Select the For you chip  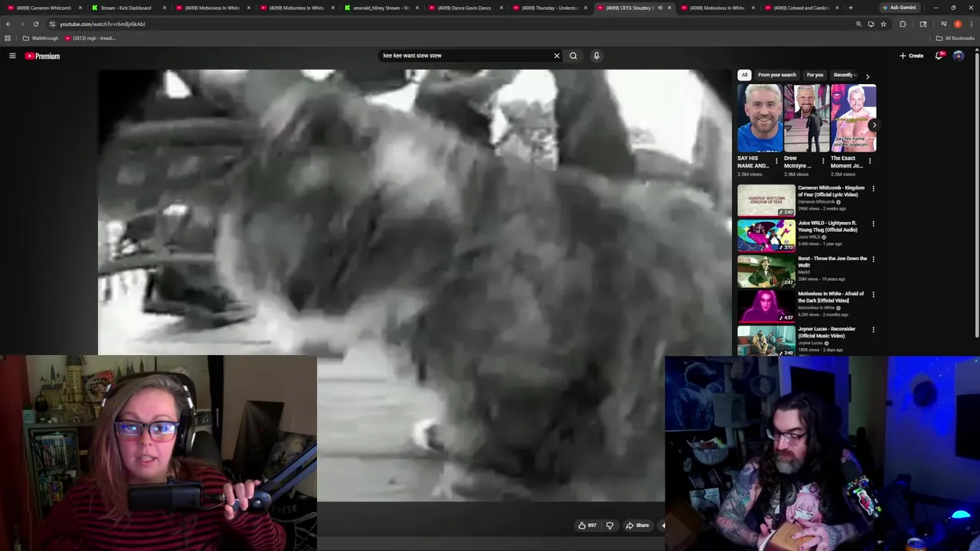tap(815, 75)
